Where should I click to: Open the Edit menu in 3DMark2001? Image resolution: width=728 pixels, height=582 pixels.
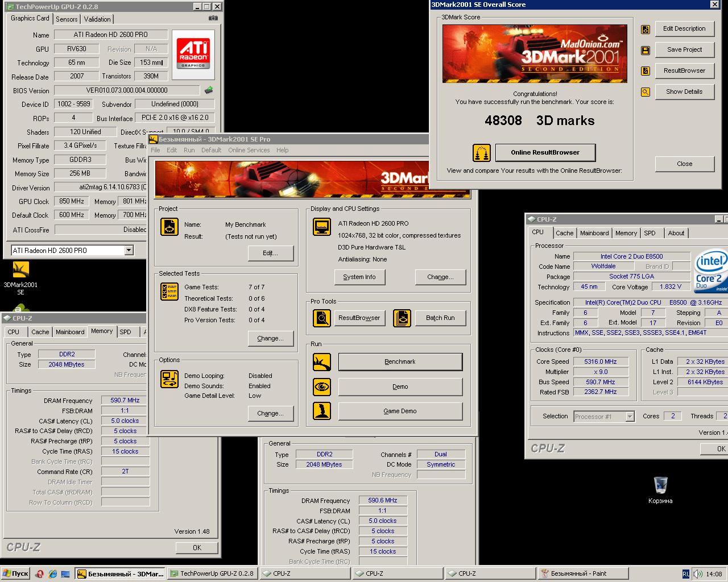pyautogui.click(x=172, y=150)
